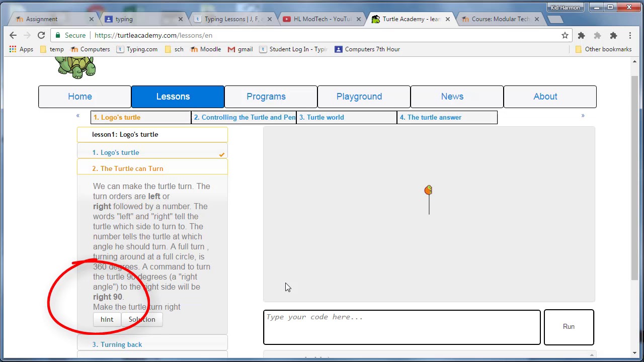Run the typed code
Screen dimensions: 644x362
pyautogui.click(x=569, y=327)
